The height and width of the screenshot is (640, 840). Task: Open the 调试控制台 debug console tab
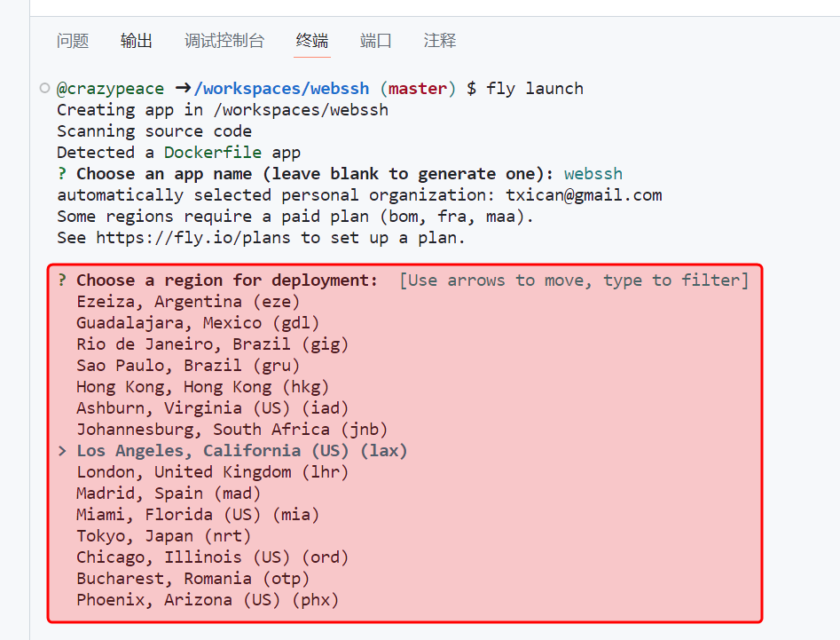pyautogui.click(x=224, y=41)
